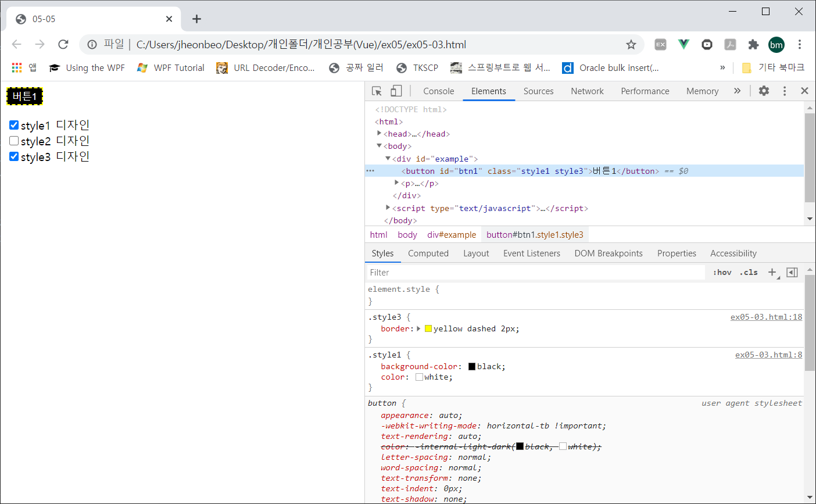Select the button#btn1 element row
This screenshot has height=504, width=816.
(584, 171)
